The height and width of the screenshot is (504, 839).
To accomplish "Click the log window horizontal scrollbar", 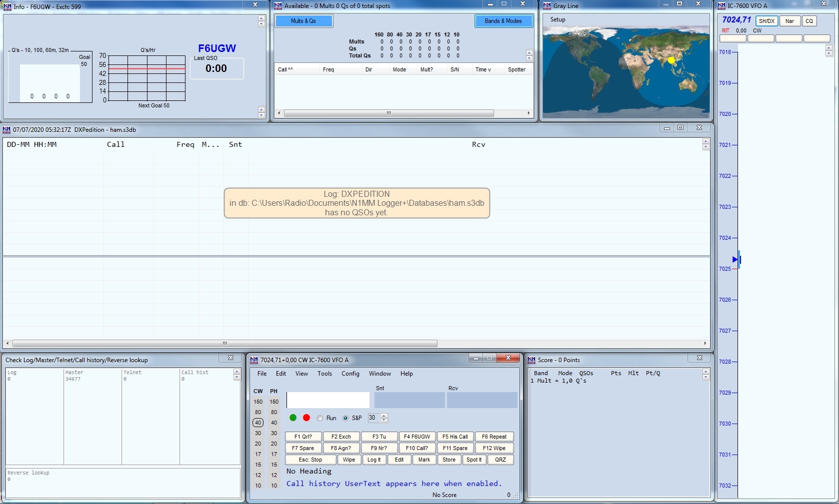I will [225, 344].
